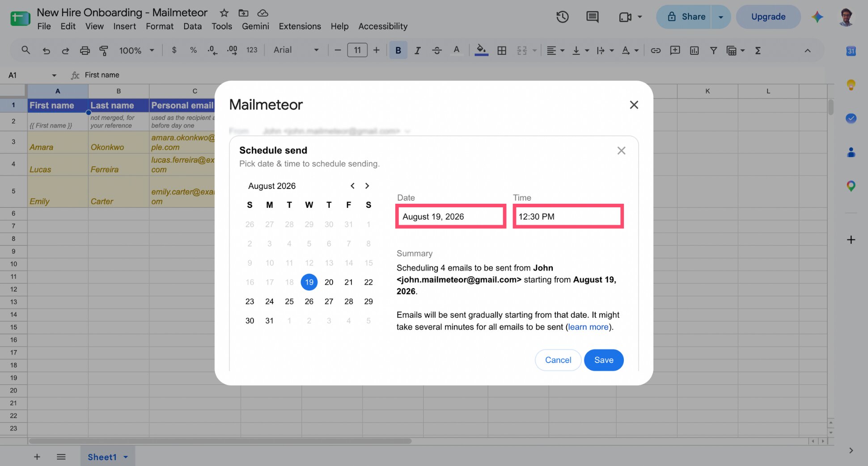Open Share options dropdown arrow
This screenshot has width=868, height=466.
(721, 17)
